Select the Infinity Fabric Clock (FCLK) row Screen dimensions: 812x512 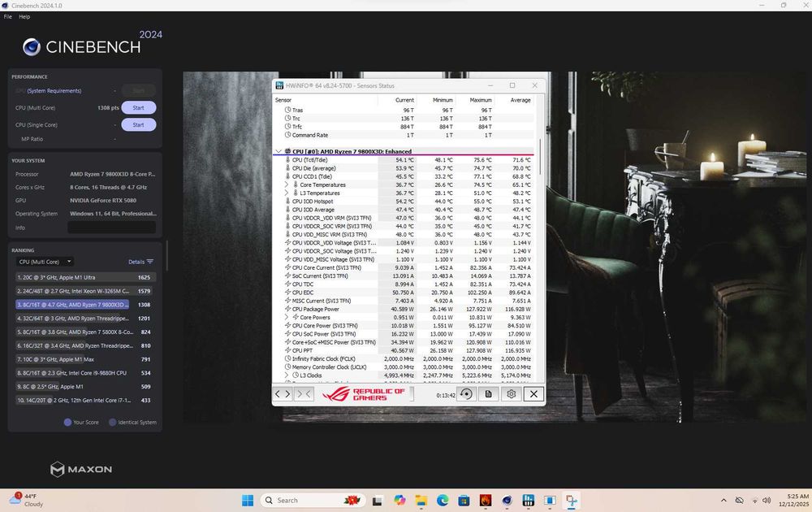pyautogui.click(x=404, y=358)
